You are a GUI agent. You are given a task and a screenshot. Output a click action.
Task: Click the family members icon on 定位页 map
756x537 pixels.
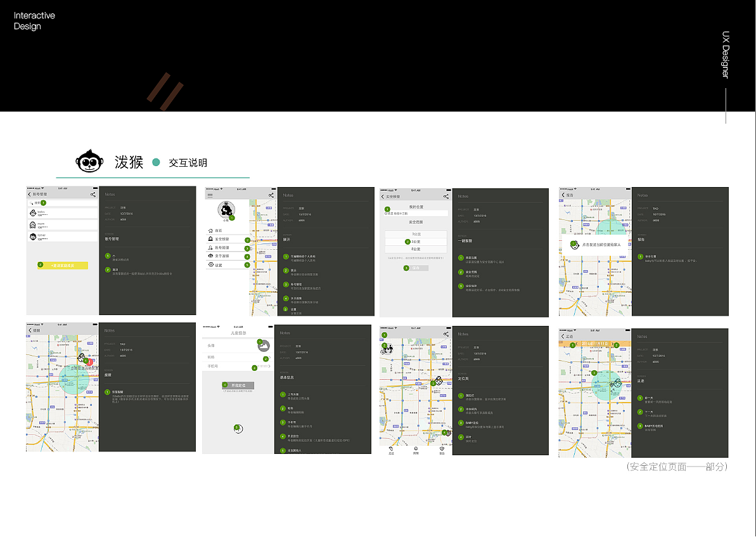387,349
